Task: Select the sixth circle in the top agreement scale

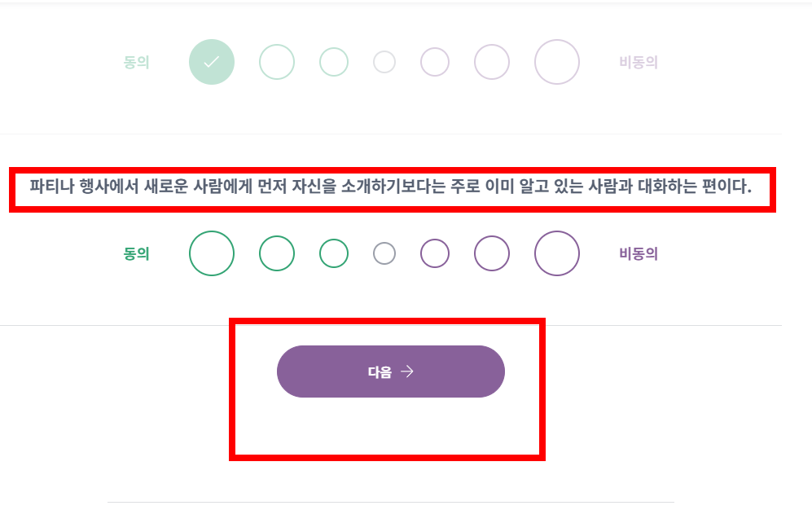Action: (x=491, y=61)
